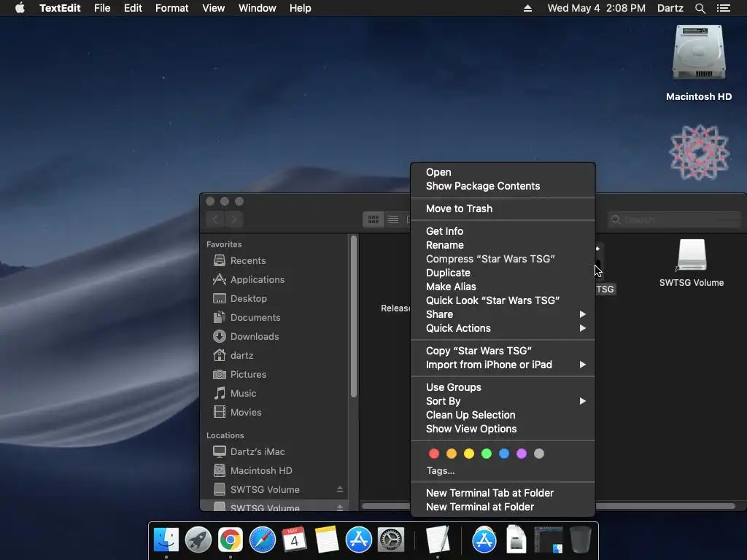Choose Move to Trash
Screen dimensions: 747x560
[503, 209]
